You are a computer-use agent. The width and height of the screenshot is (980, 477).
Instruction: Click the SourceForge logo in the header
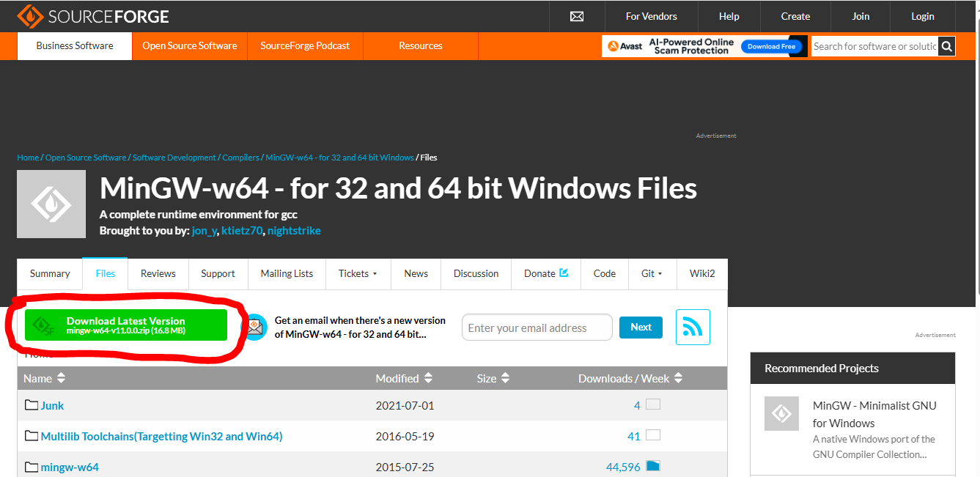(x=92, y=16)
